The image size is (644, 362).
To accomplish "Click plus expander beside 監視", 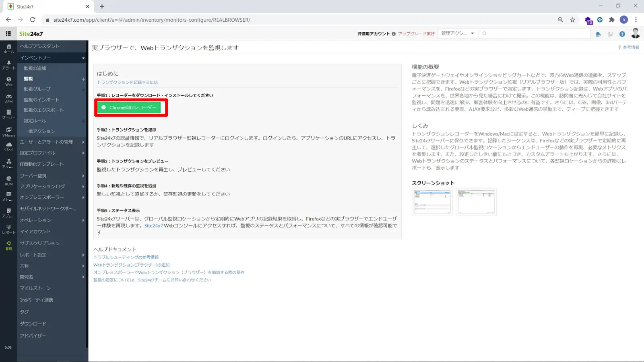I will [83, 79].
